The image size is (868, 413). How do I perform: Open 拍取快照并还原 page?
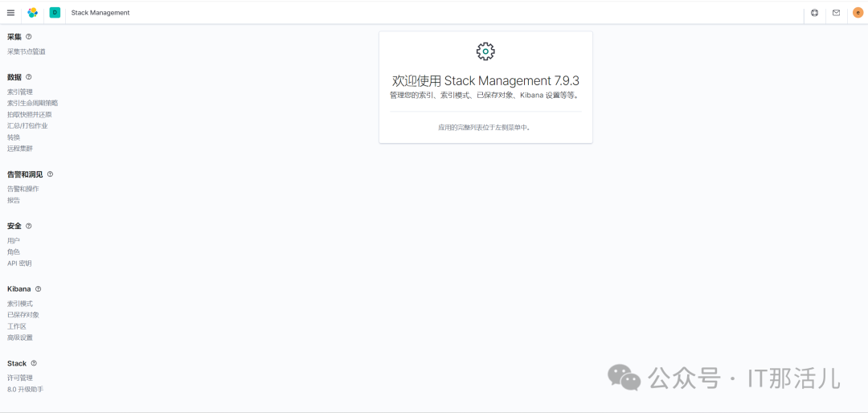coord(30,115)
